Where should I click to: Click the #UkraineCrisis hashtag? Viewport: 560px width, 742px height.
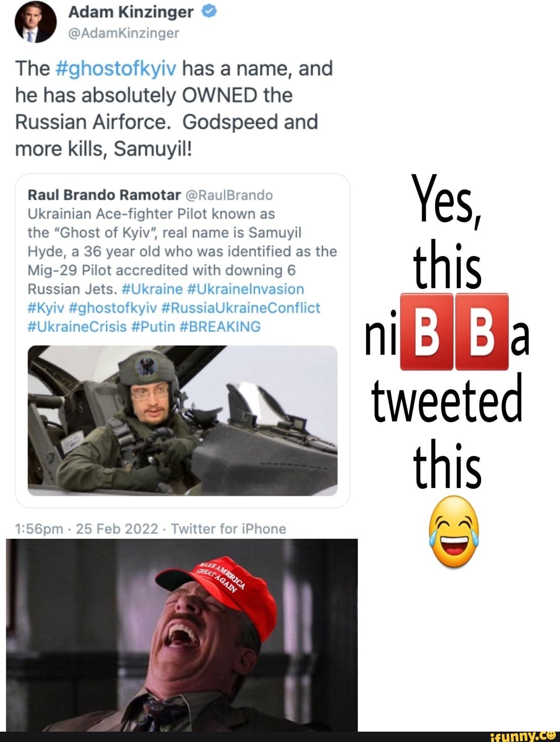(77, 327)
